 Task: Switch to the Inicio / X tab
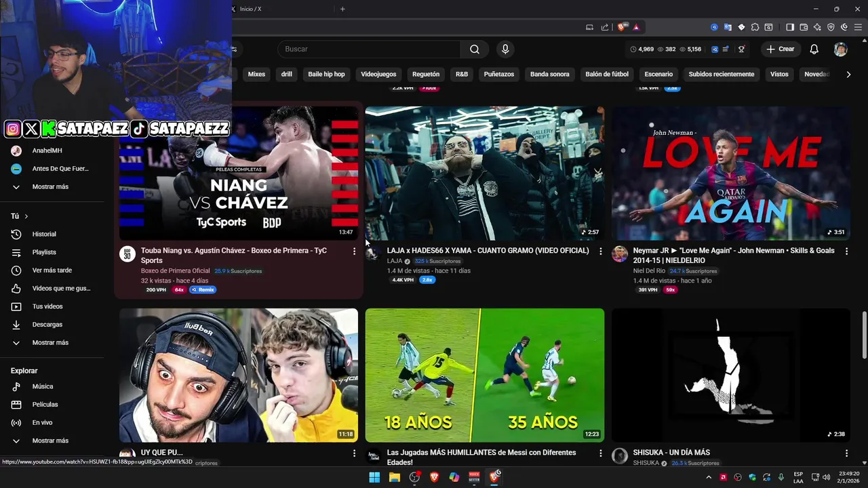coord(281,9)
